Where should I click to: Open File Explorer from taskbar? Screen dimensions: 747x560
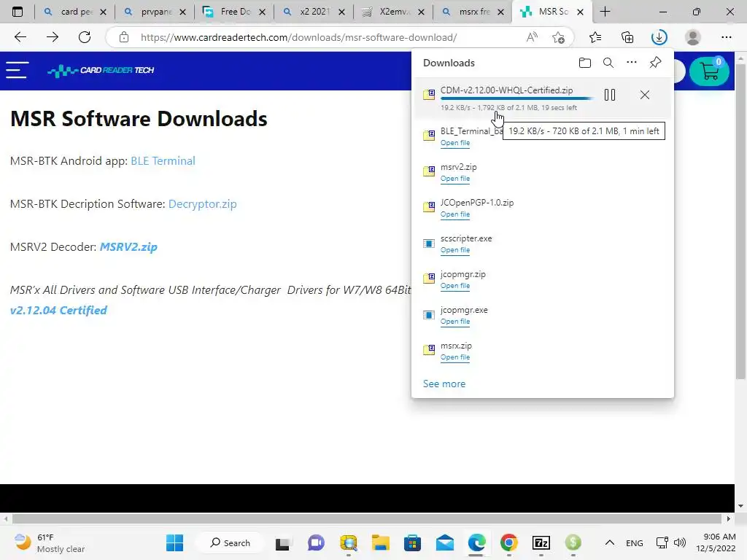pos(381,542)
